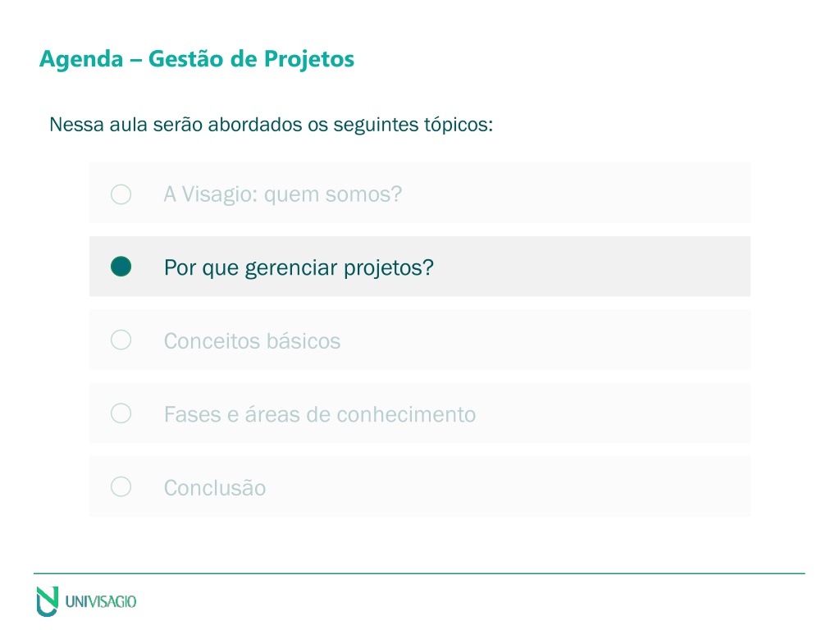Go to the 'Conceitos básicos' topic text
This screenshot has height=630, width=840.
(x=253, y=341)
